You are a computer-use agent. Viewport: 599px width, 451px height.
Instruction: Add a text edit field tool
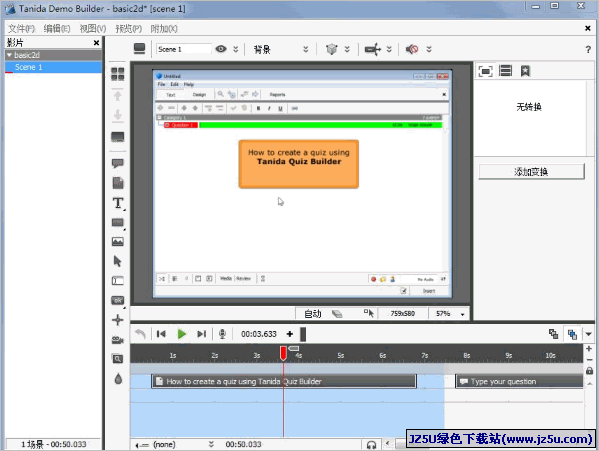pos(118,281)
